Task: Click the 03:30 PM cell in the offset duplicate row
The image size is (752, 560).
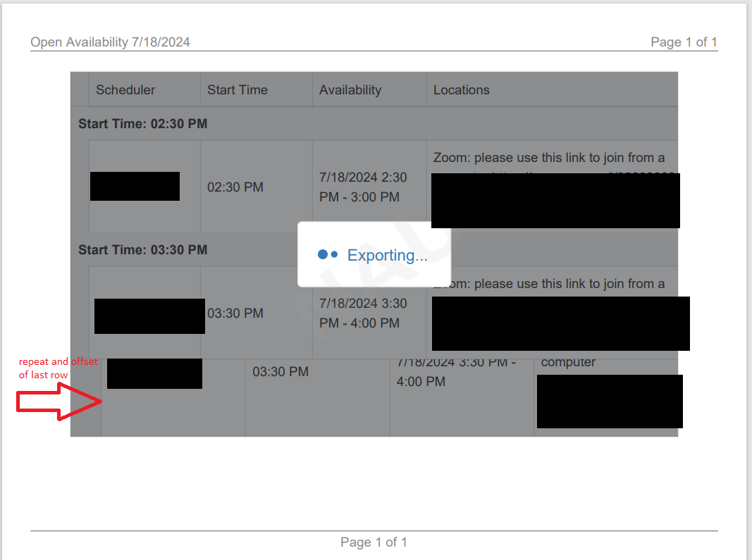Action: [281, 371]
